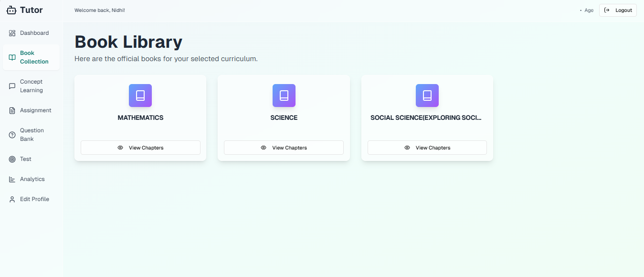Click the Age label in header
644x277 pixels.
[589, 11]
